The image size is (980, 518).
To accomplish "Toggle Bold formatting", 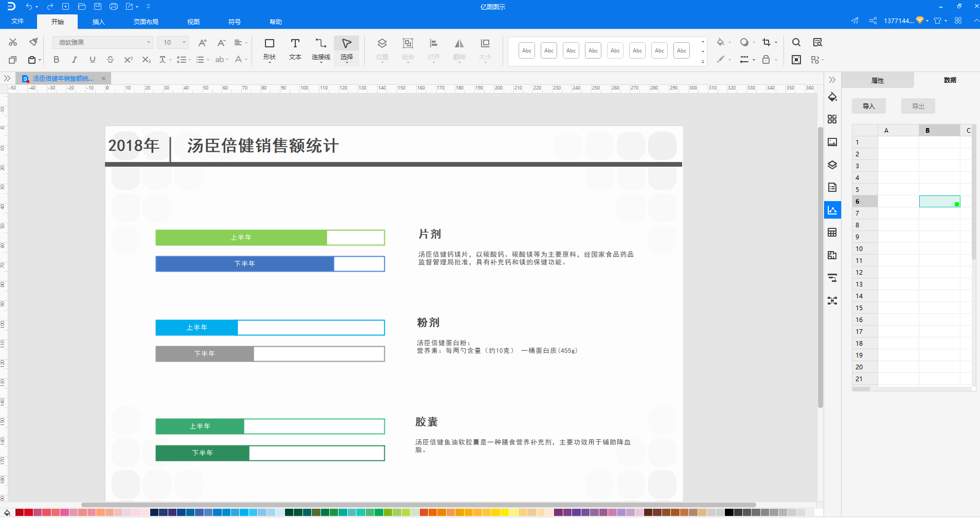I will pyautogui.click(x=56, y=60).
